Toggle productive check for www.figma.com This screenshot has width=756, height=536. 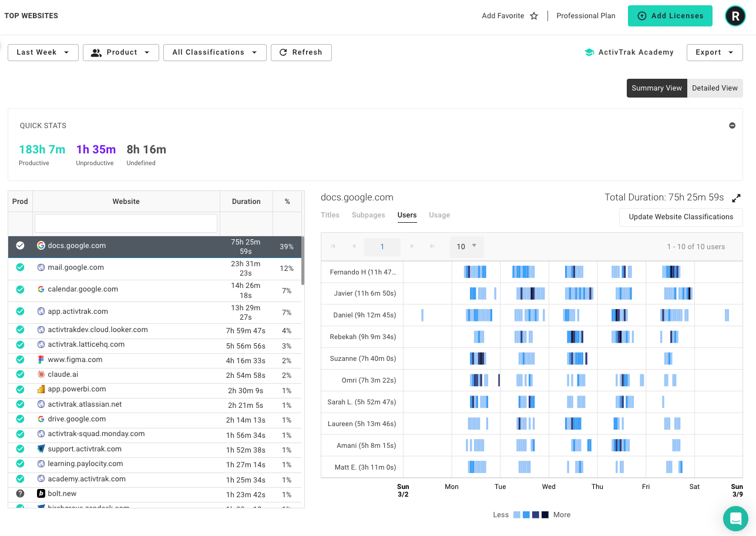(x=20, y=360)
